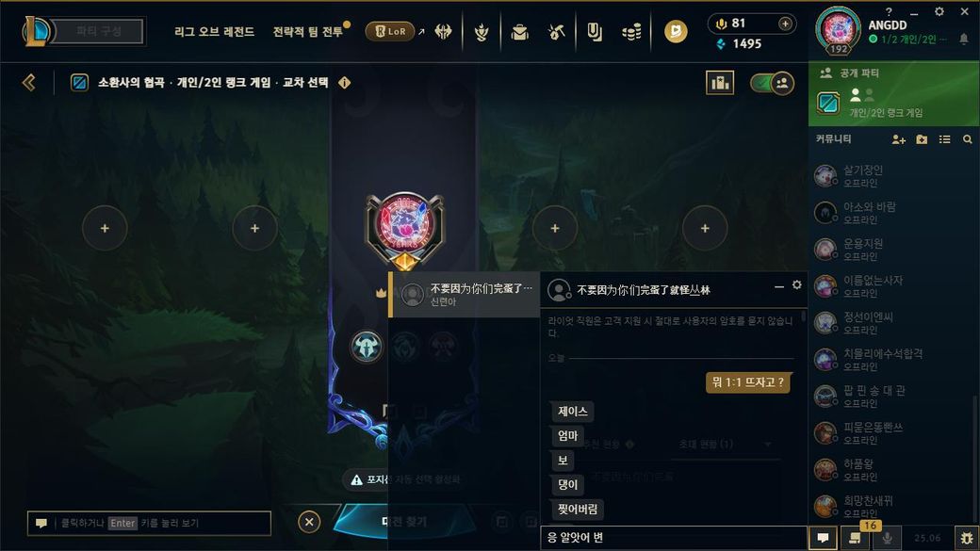Click the chat message input field
This screenshot has width=980, height=551.
673,537
